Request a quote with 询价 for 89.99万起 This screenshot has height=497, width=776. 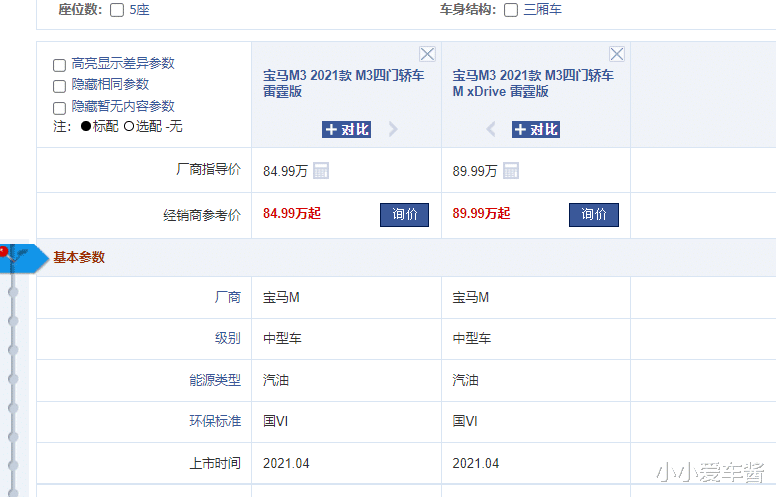click(594, 214)
